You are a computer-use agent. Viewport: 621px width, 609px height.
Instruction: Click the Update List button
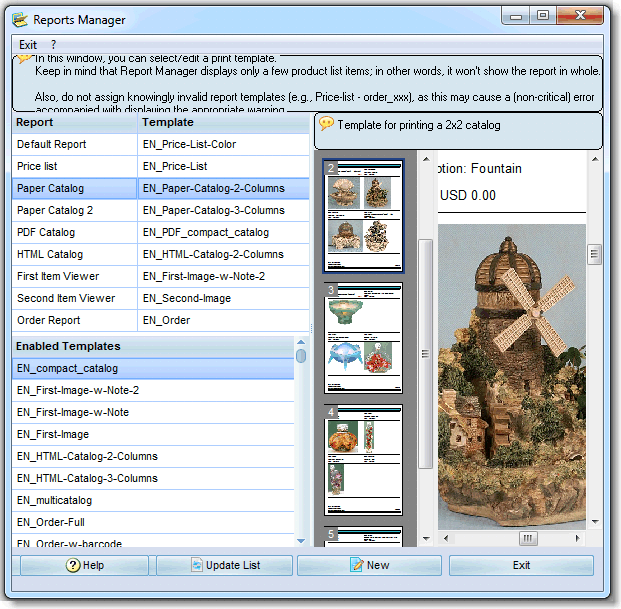pos(225,565)
